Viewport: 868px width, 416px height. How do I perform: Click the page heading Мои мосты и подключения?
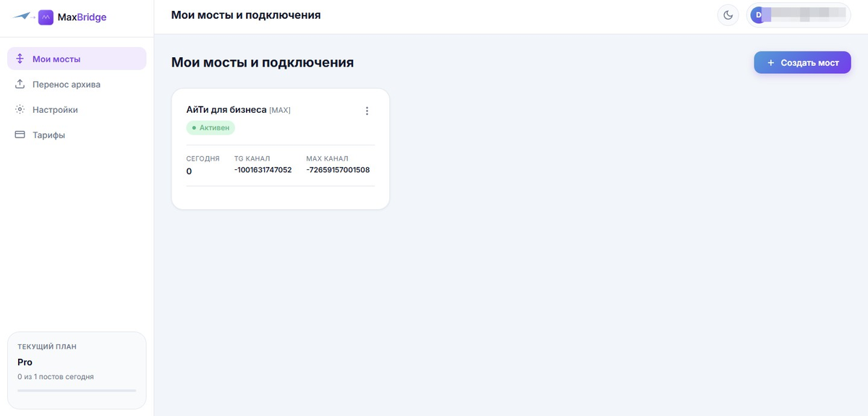(263, 62)
